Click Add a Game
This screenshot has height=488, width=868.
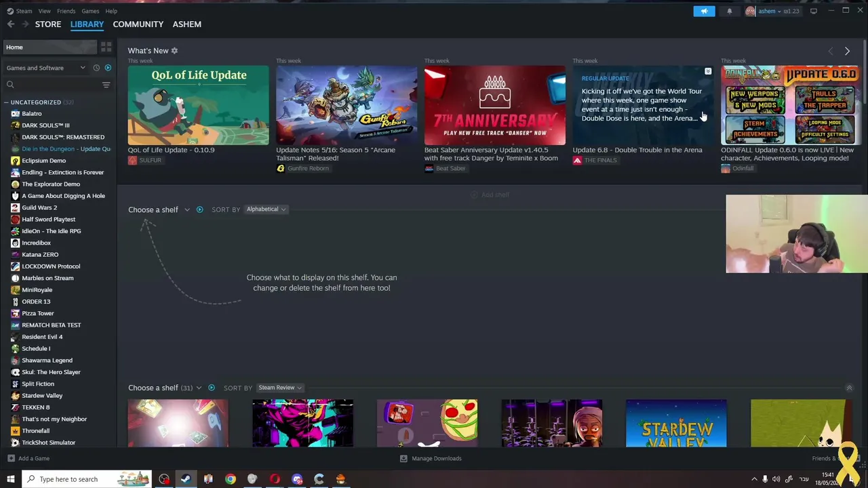28,459
